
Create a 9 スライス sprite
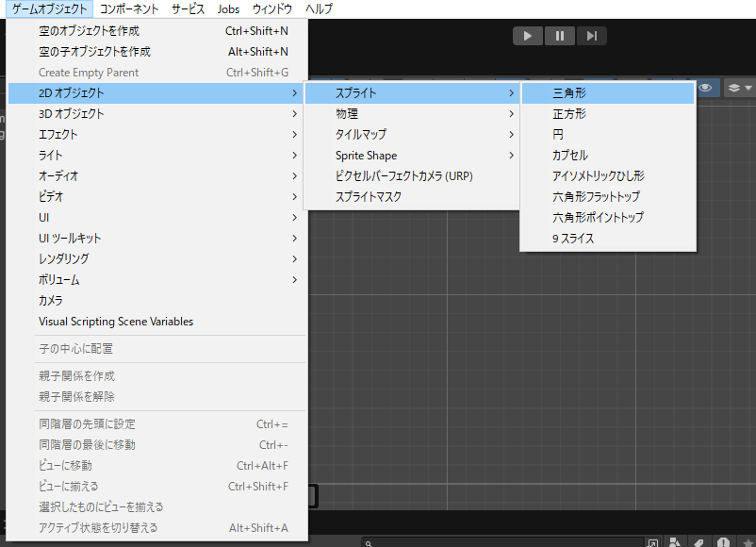[608, 239]
